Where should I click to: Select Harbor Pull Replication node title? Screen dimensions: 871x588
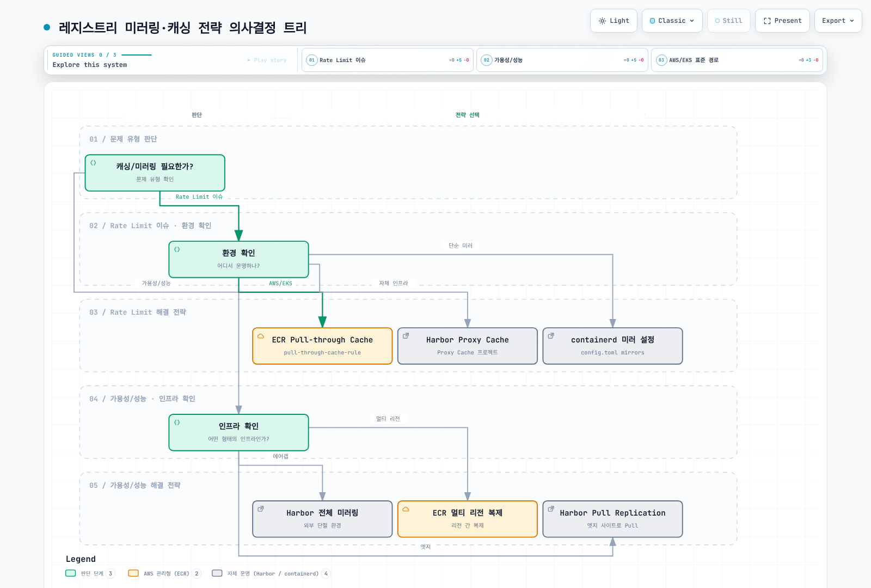612,513
